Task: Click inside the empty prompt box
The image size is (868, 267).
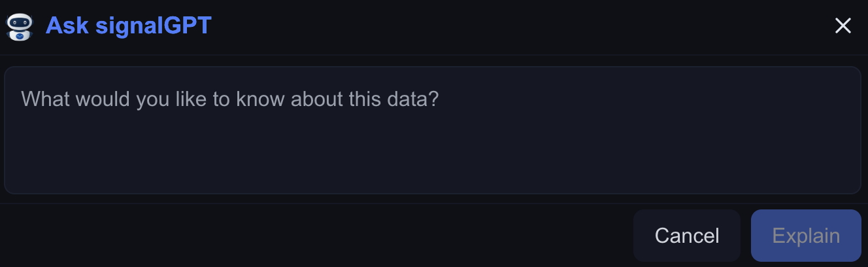Action: tap(433, 130)
